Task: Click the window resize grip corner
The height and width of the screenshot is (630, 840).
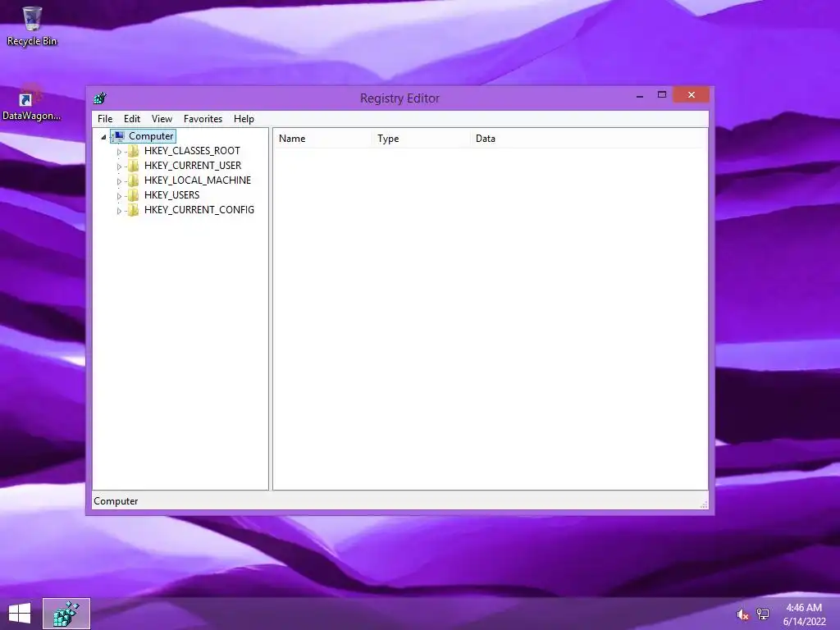Action: [703, 504]
